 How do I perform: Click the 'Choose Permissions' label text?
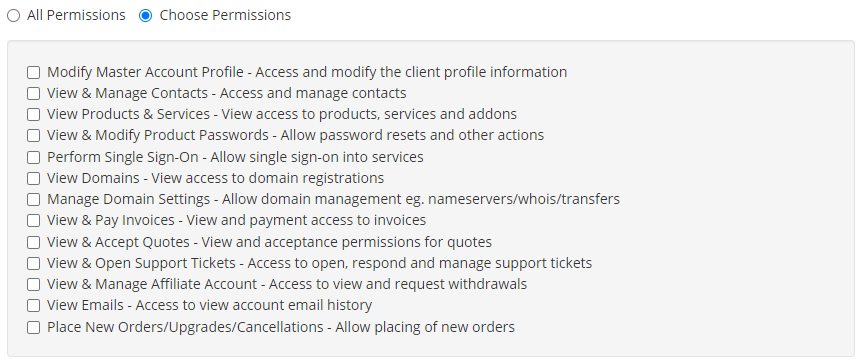[x=225, y=15]
